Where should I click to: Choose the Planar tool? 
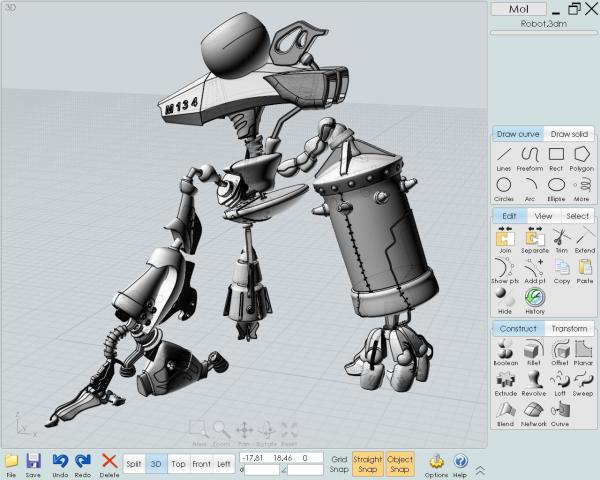point(583,353)
